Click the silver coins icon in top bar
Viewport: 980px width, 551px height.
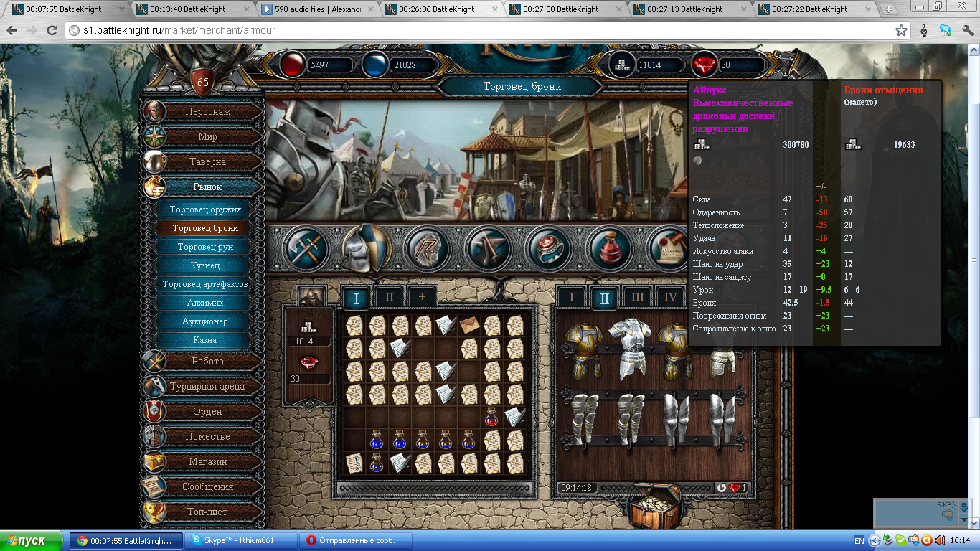point(621,65)
